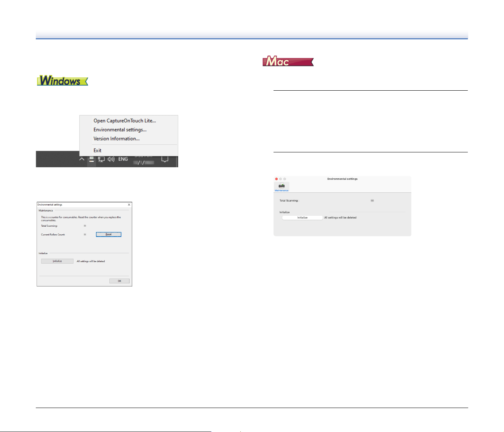The image size is (504, 432).
Task: Close the Windows Environmental settings dialog with X
Action: [129, 205]
